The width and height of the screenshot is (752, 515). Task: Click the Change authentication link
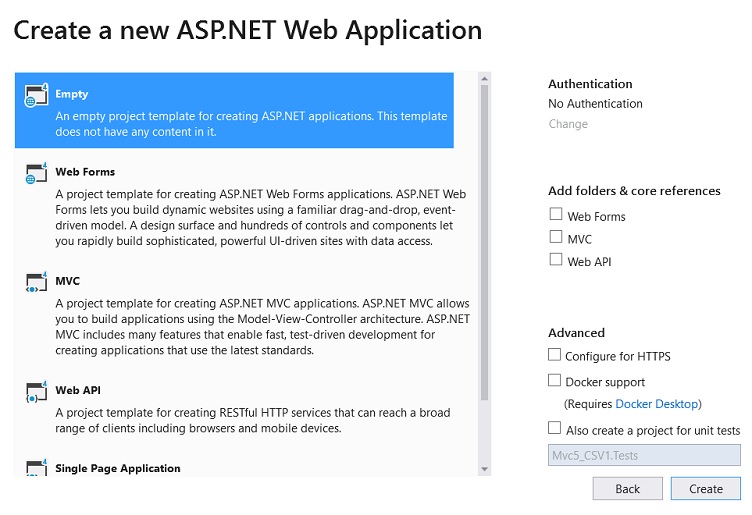point(568,124)
